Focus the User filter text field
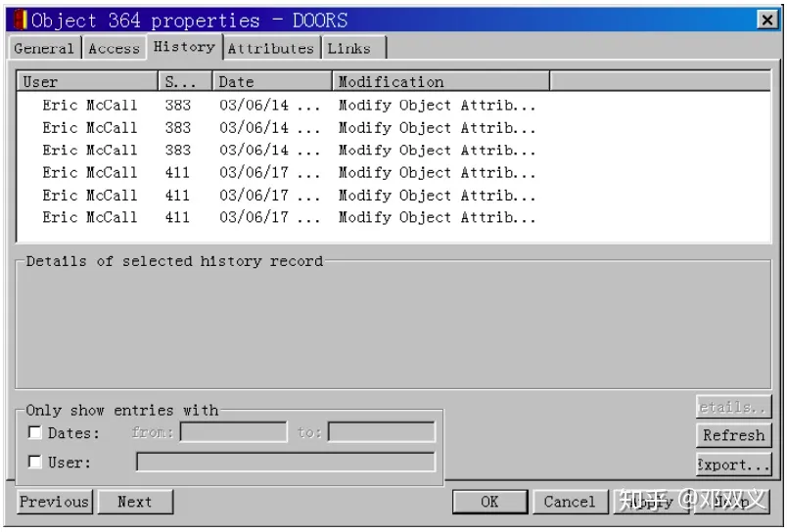This screenshot has height=532, width=787. coord(285,462)
